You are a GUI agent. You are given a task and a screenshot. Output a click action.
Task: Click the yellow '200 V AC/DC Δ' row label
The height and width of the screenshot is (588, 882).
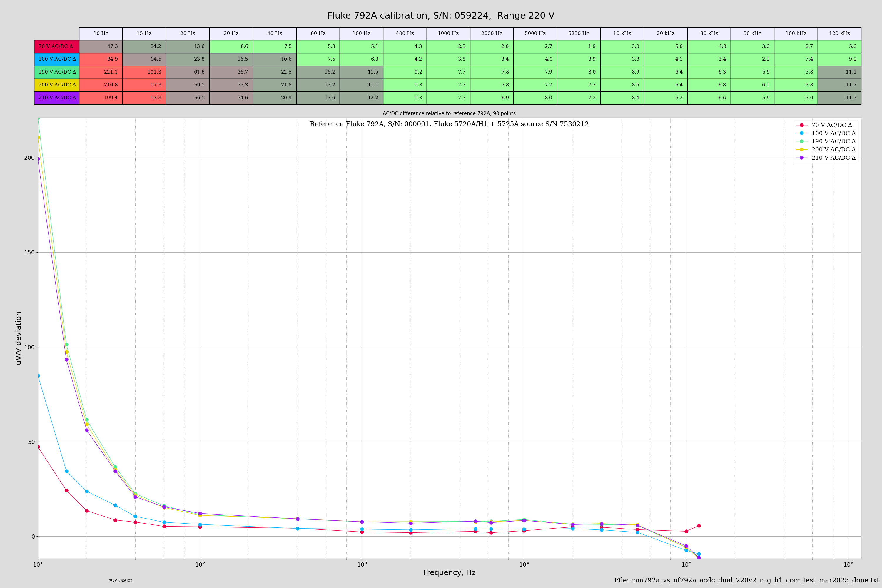(57, 85)
